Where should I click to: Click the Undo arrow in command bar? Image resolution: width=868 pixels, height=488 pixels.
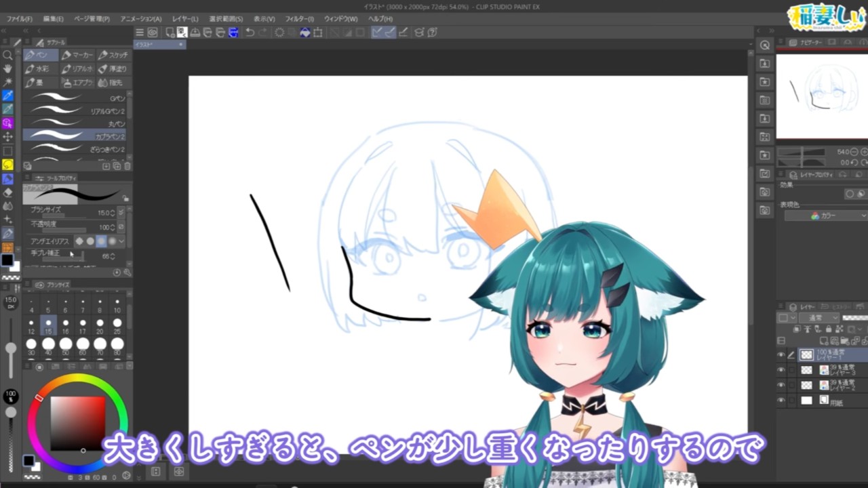[x=250, y=33]
